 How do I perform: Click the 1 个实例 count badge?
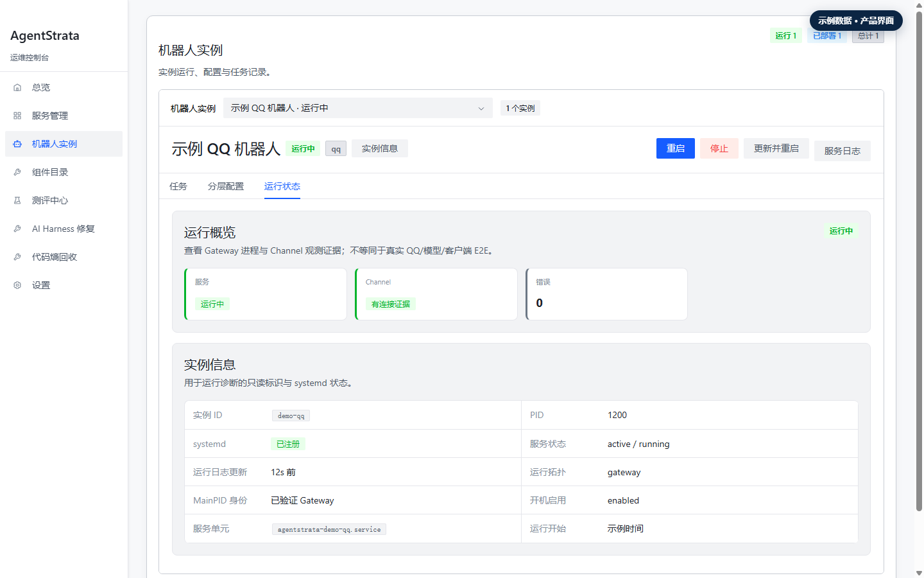tap(520, 108)
